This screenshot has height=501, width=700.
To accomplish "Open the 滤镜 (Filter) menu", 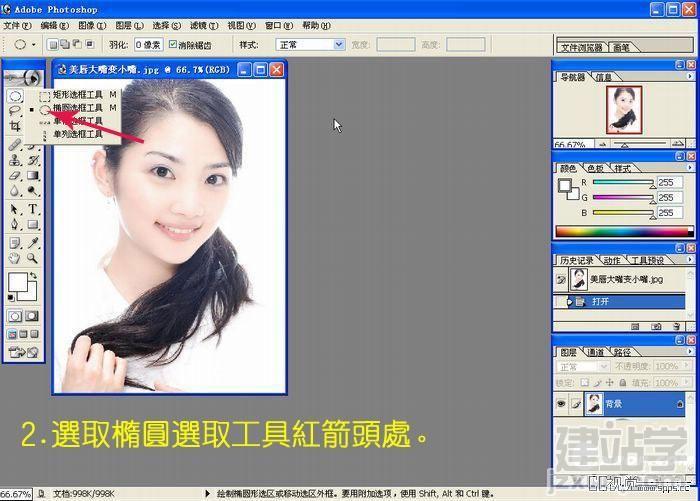I will coord(204,25).
